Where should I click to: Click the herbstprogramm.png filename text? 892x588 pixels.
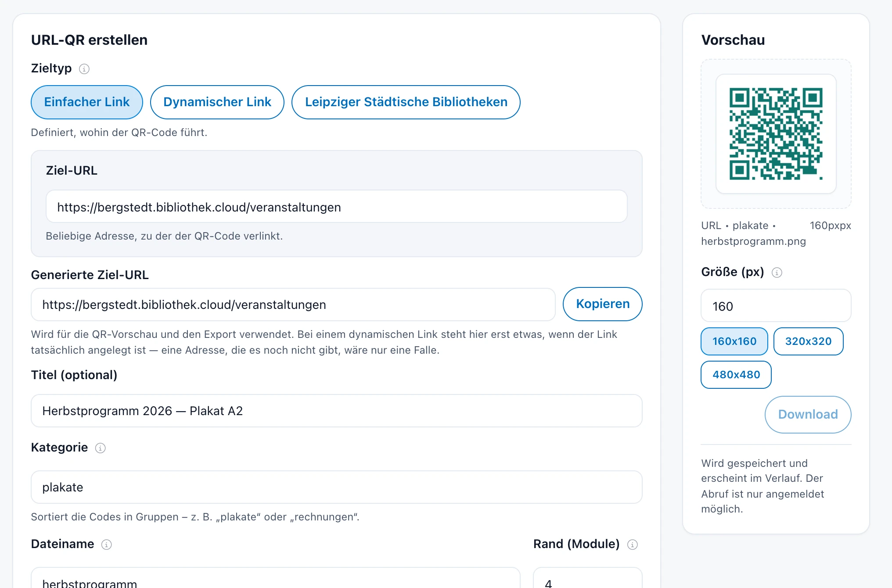(753, 241)
